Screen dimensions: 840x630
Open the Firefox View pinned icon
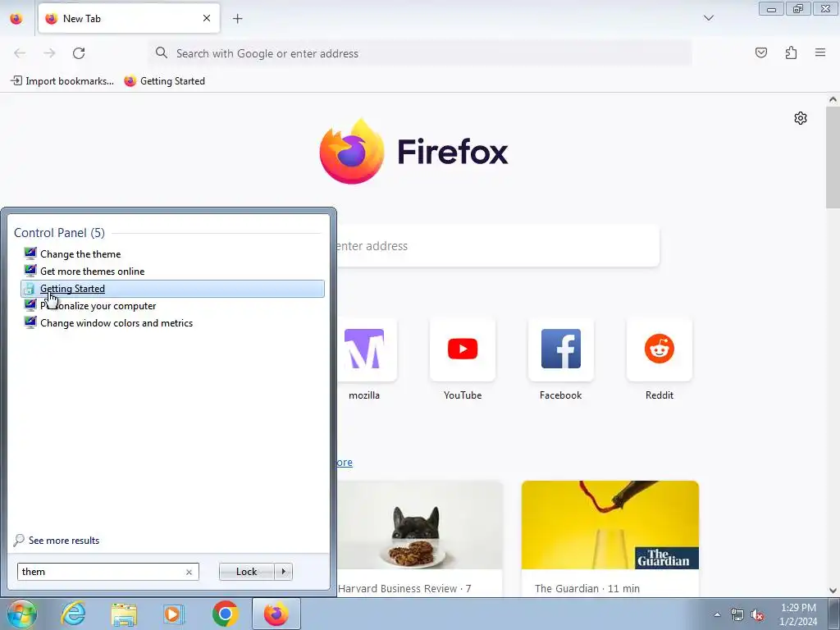click(x=16, y=19)
